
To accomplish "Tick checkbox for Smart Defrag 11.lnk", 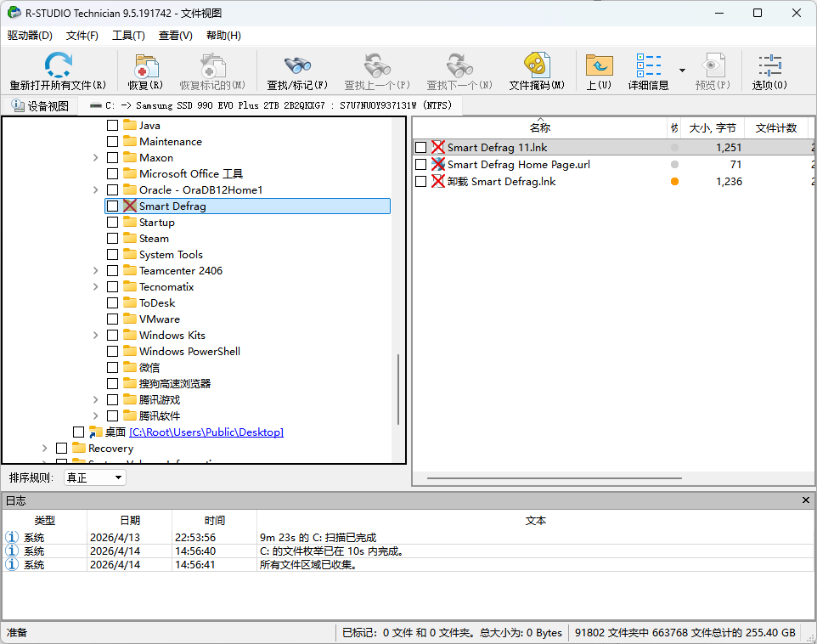I will tap(421, 148).
